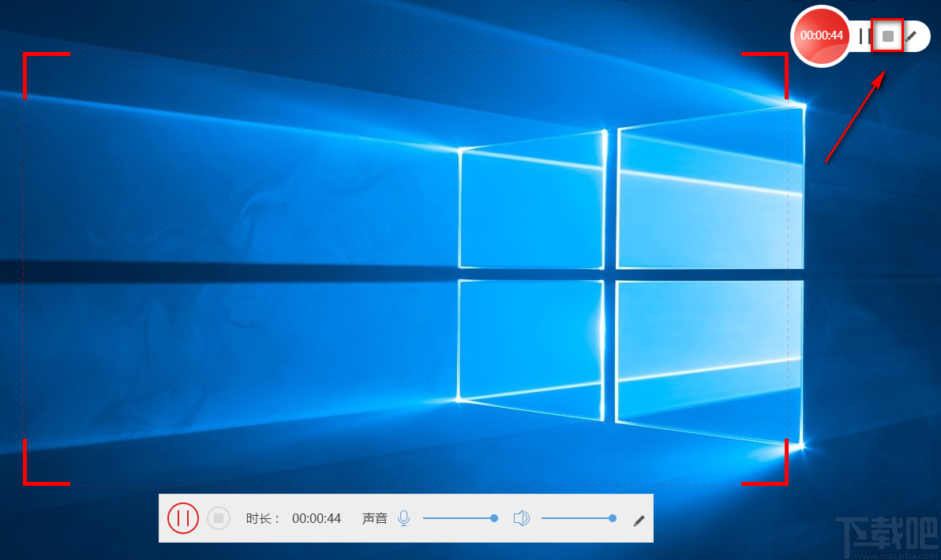Click the bottom-right red corner handle of the recording region
The image size is (941, 560).
click(x=765, y=461)
